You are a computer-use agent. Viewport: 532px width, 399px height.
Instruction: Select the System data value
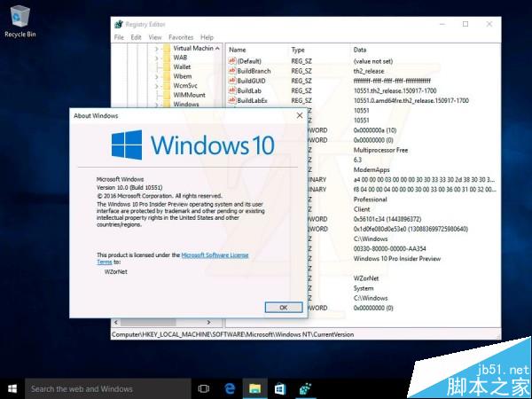point(364,288)
